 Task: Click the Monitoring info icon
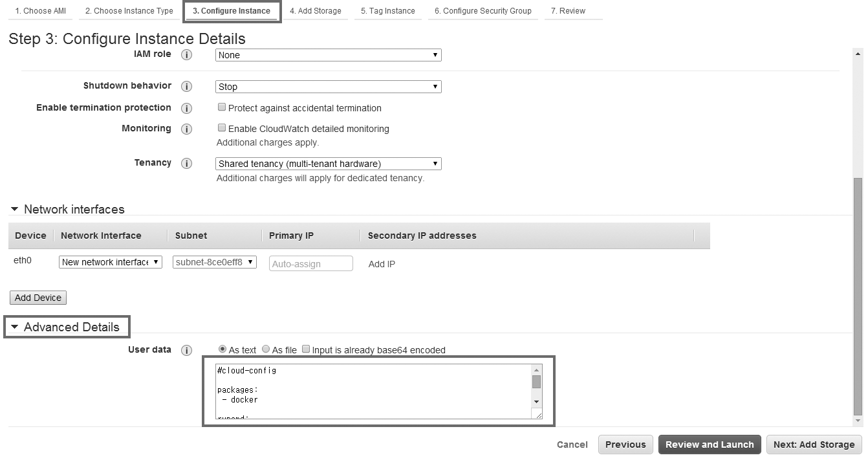[186, 129]
